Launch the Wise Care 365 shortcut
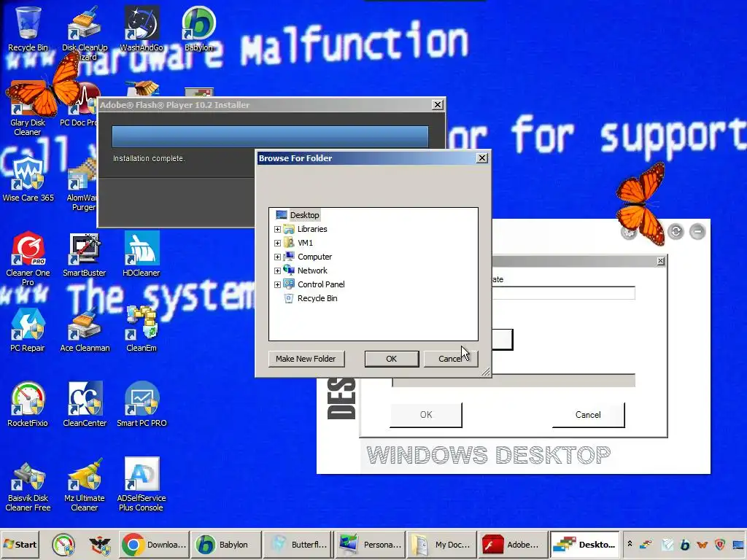747x560 pixels. click(x=28, y=179)
